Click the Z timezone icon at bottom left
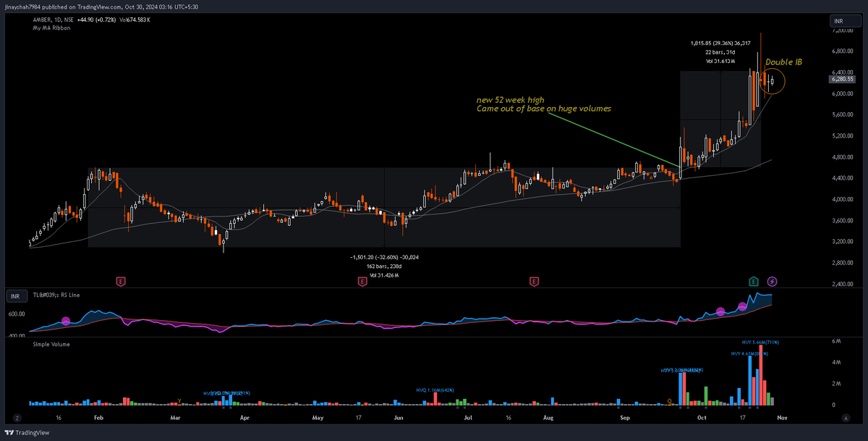The image size is (868, 441). (16, 418)
